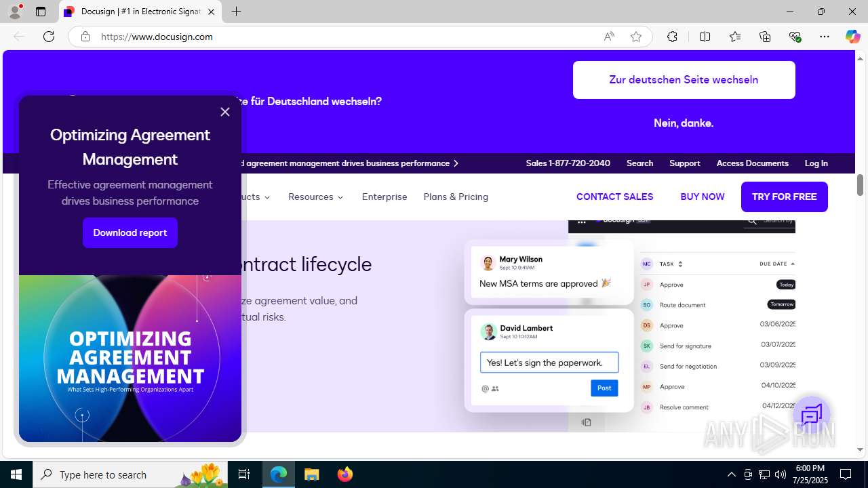This screenshot has height=488, width=868.
Task: Add this page to favorites star
Action: click(636, 37)
